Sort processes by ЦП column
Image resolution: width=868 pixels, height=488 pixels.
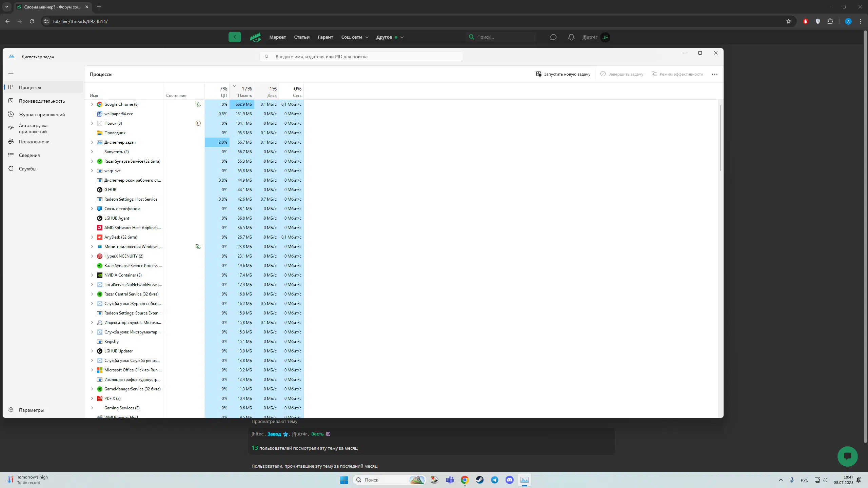click(217, 91)
